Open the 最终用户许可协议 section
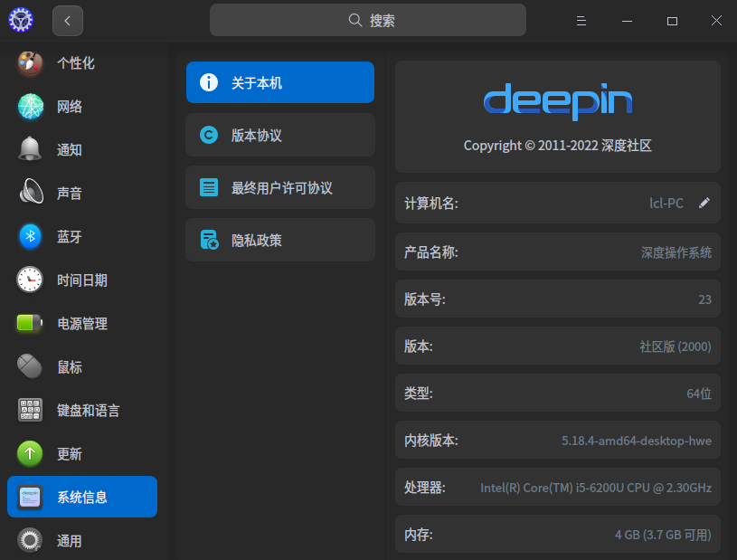The image size is (737, 560). click(279, 187)
